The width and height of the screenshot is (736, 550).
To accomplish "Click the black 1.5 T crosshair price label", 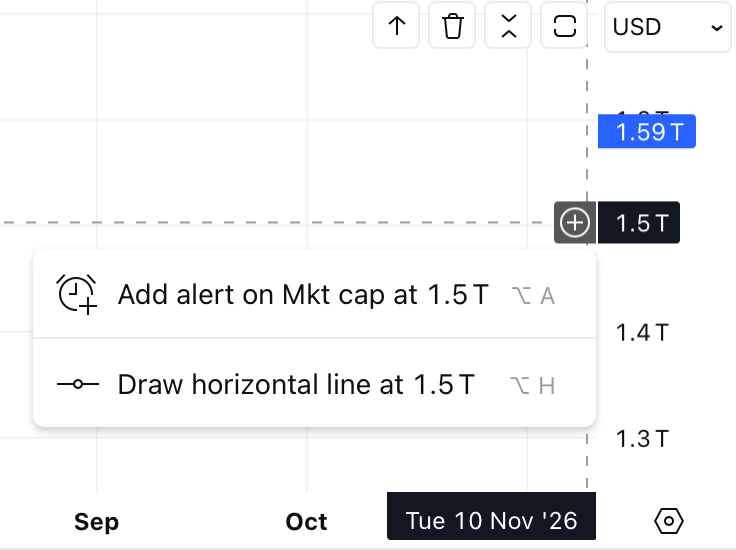I will point(638,222).
